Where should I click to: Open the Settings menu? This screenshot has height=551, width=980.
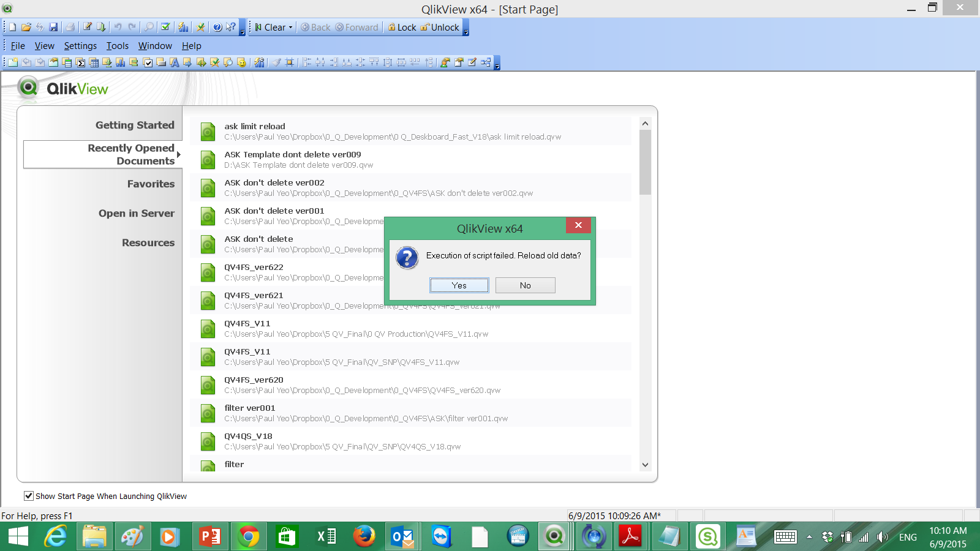pyautogui.click(x=80, y=46)
